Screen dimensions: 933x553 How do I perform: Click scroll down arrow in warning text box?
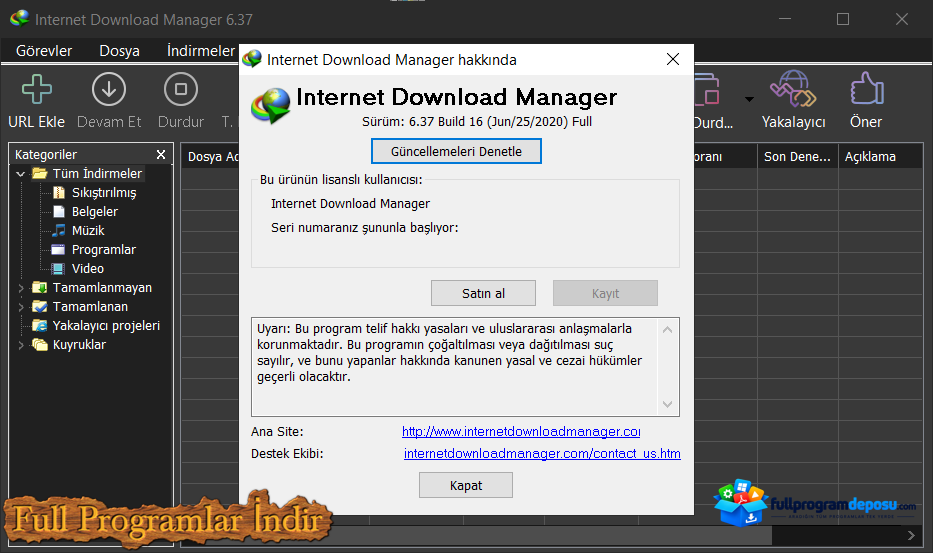(x=668, y=404)
